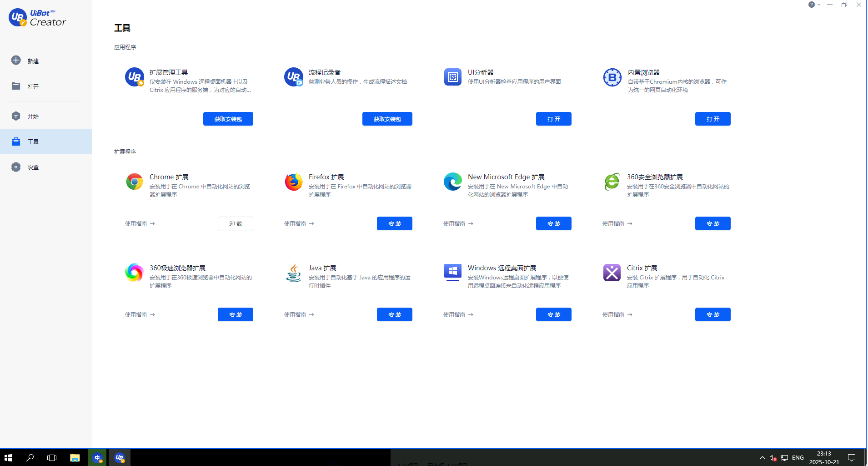This screenshot has width=868, height=466.
Task: Click the Citrix extension icon
Action: [x=612, y=273]
